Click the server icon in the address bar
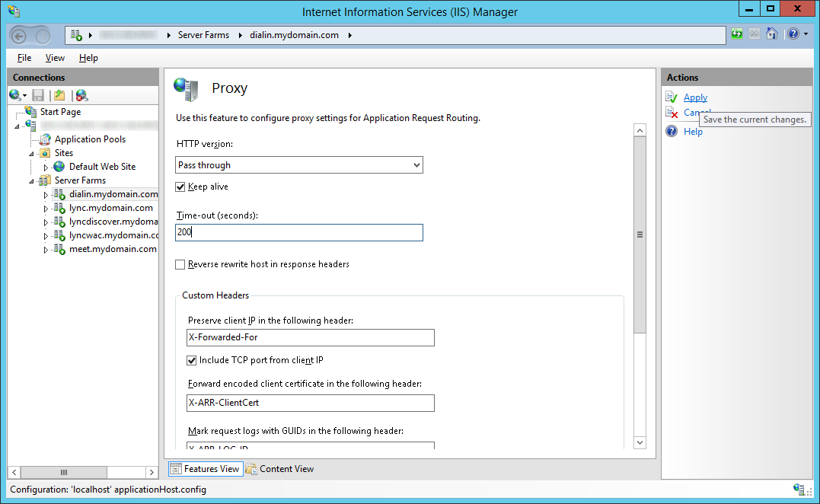The height and width of the screenshot is (504, 820). (x=76, y=35)
